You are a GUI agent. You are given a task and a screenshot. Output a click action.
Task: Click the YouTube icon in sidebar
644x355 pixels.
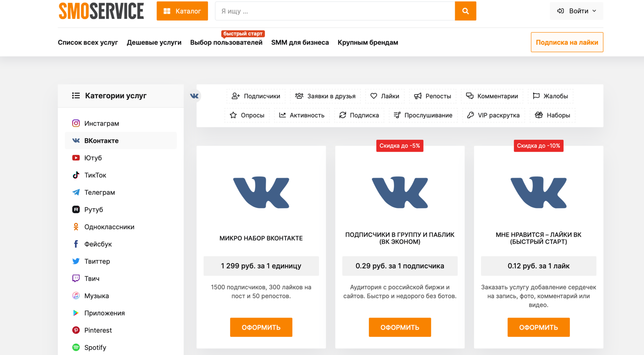(x=76, y=158)
